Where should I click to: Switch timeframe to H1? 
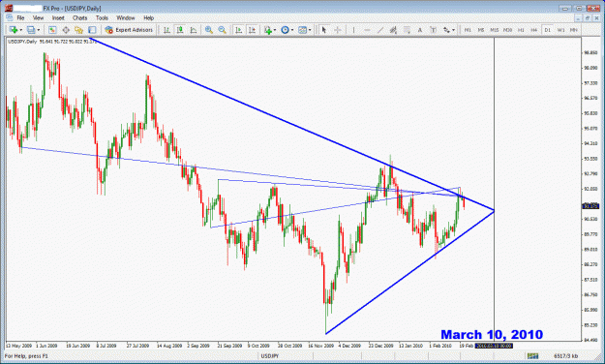pos(521,30)
